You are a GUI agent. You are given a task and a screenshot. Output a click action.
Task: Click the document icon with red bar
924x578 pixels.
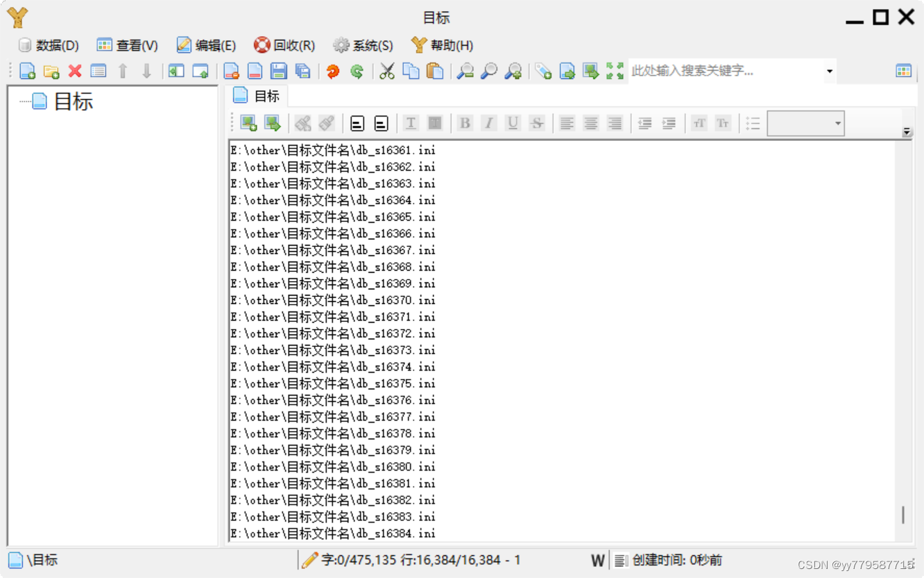pos(255,71)
